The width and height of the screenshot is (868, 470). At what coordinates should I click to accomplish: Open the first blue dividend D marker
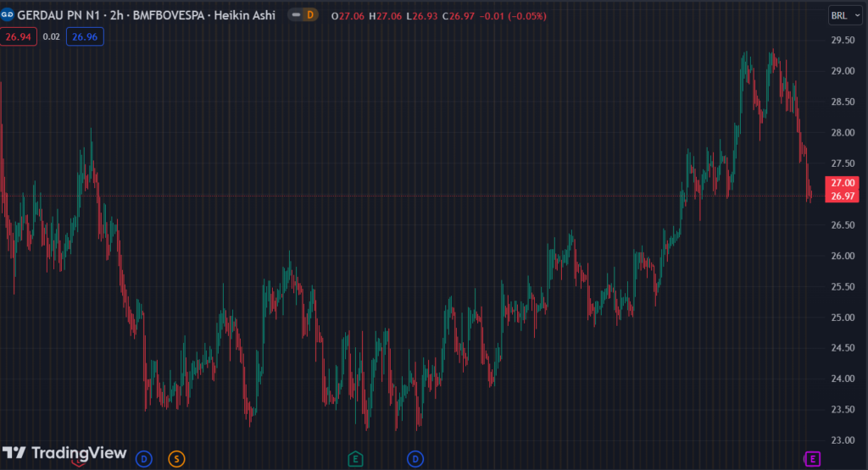coord(144,458)
